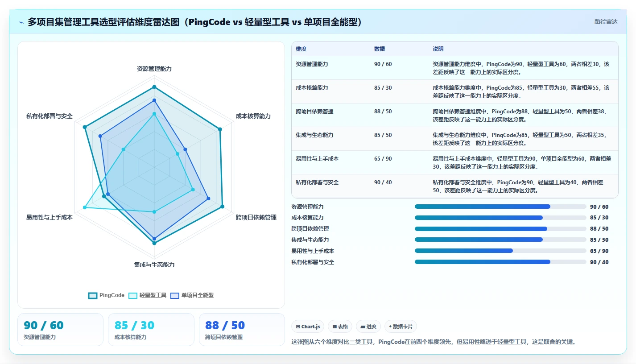Viewport: 636px width, 364px height.
Task: Click the 资源管理能力 progress bar
Action: [x=500, y=207]
